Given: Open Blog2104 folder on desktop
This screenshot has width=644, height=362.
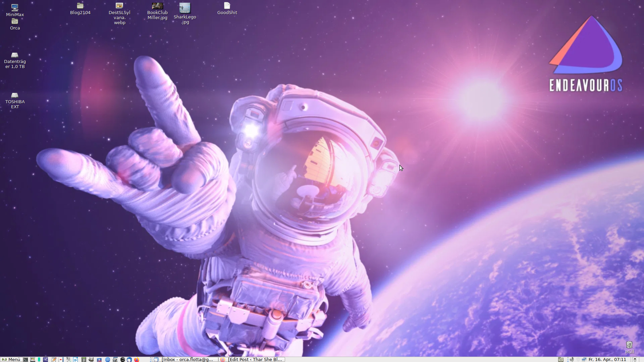Looking at the screenshot, I should pyautogui.click(x=80, y=9).
